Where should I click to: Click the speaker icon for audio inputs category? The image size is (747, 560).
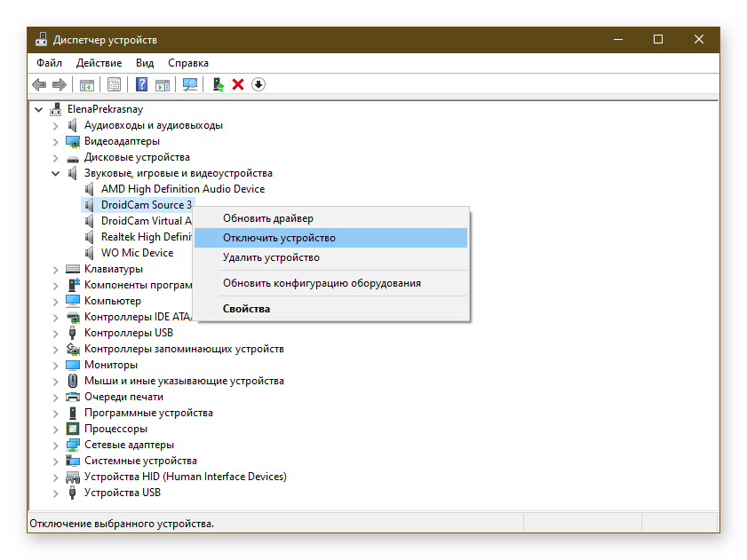coord(73,125)
